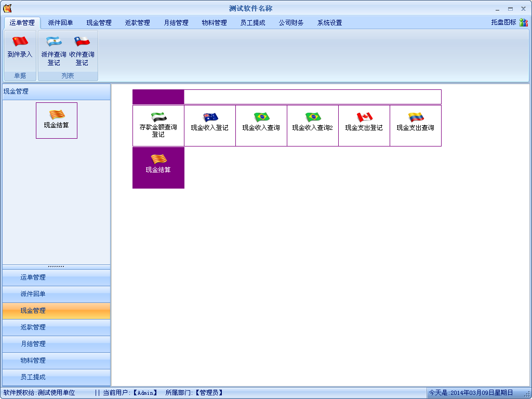Open the 存款金额查询登记 tile
The height and width of the screenshot is (399, 532).
pyautogui.click(x=158, y=126)
